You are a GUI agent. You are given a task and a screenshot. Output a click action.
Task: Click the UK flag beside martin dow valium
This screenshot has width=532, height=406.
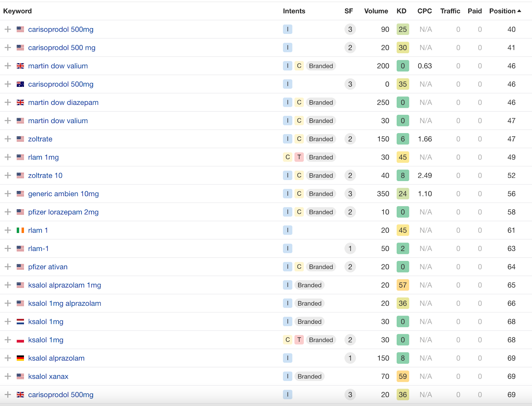click(x=20, y=66)
